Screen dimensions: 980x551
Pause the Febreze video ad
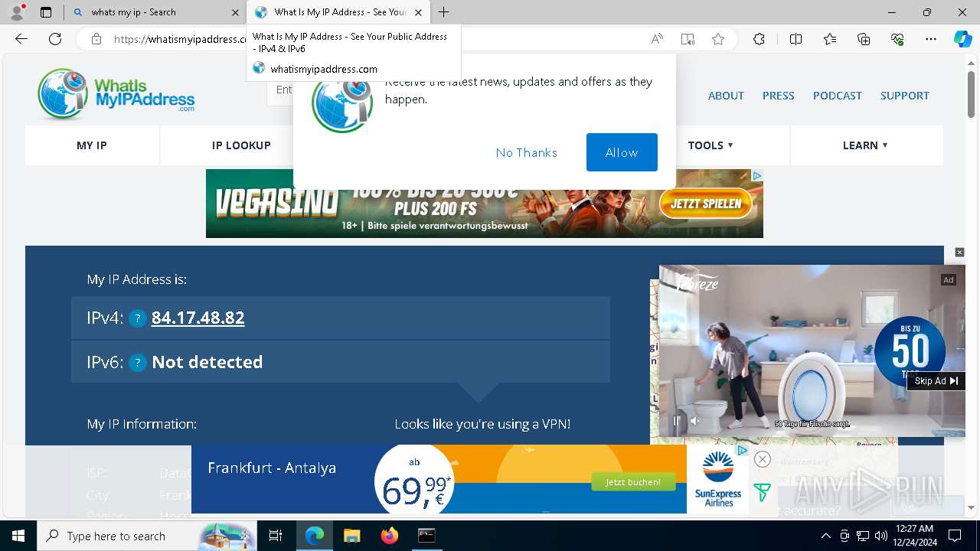tap(676, 421)
